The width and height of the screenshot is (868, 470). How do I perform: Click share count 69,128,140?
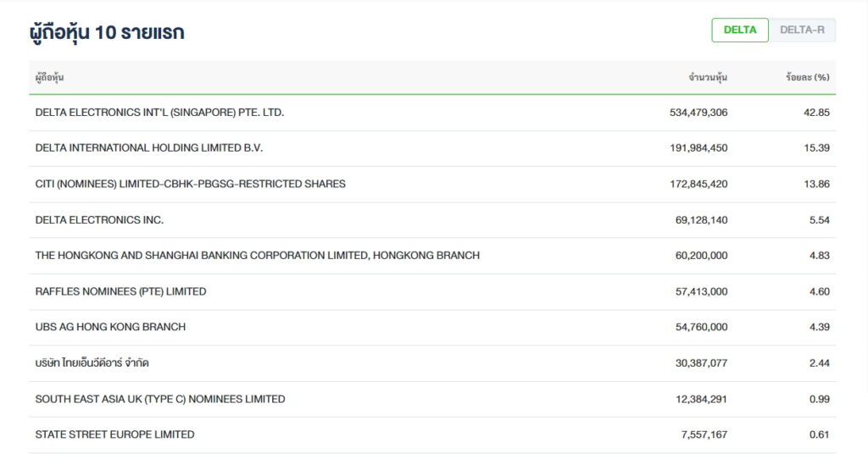click(x=701, y=219)
